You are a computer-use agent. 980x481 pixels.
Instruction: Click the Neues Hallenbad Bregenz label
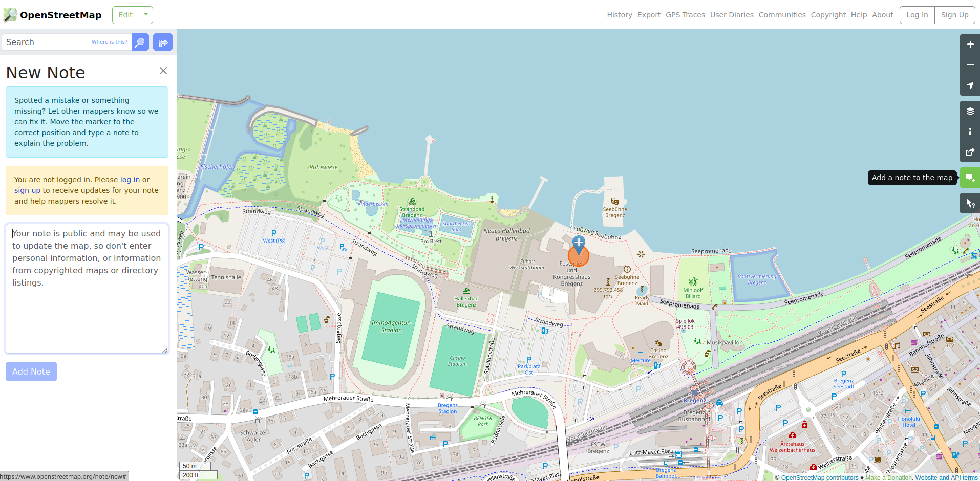(x=507, y=234)
